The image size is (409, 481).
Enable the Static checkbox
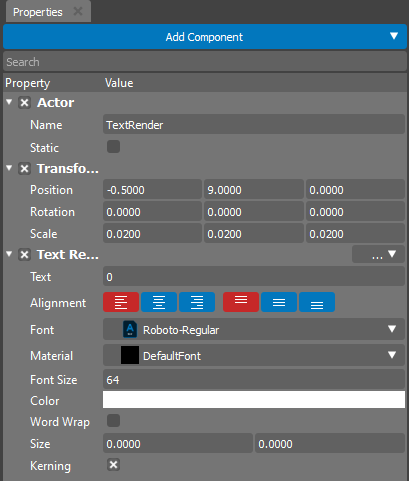[x=113, y=147]
